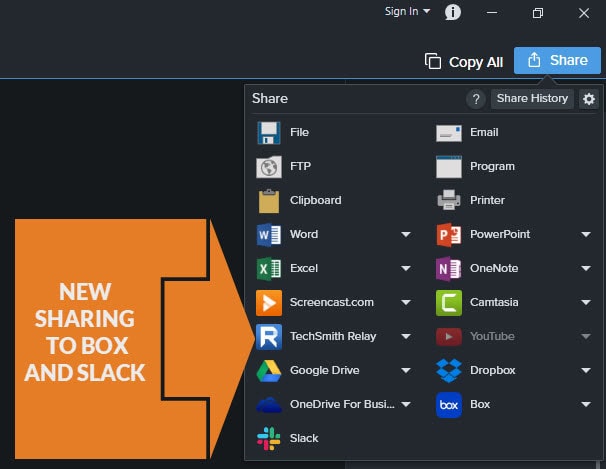Share to Slack via its icon
The height and width of the screenshot is (469, 606).
(269, 438)
